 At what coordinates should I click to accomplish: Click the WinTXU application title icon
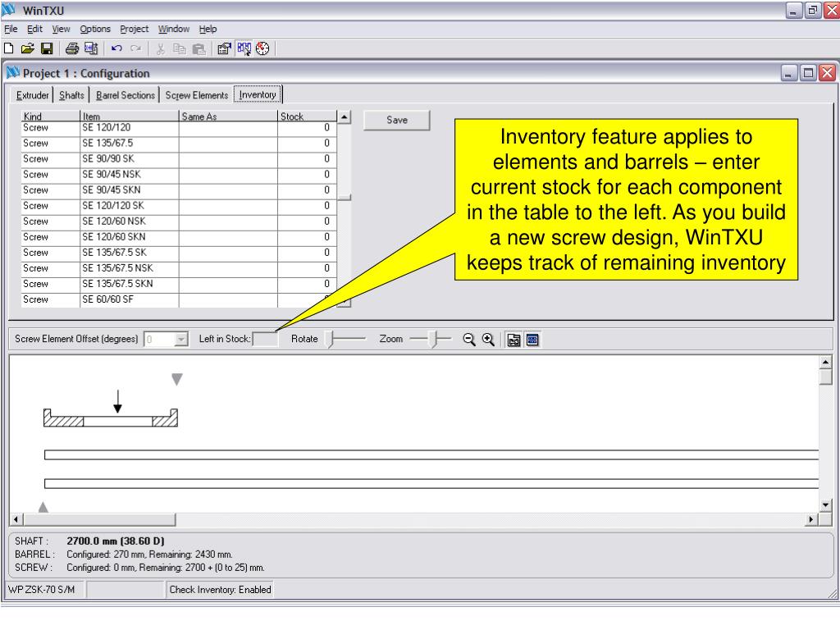pyautogui.click(x=8, y=10)
